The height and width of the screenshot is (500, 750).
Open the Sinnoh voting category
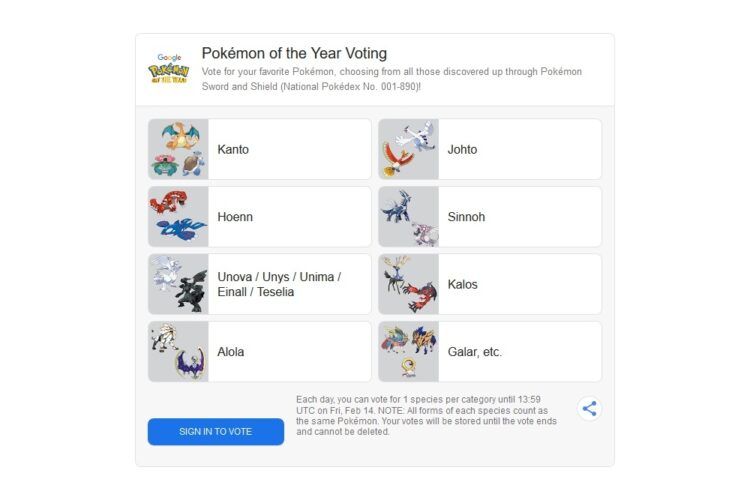coord(466,217)
